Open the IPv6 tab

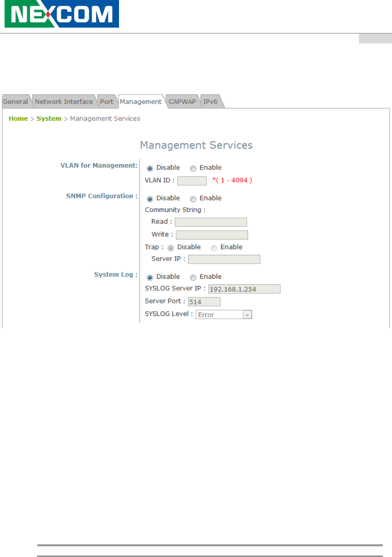tap(210, 101)
